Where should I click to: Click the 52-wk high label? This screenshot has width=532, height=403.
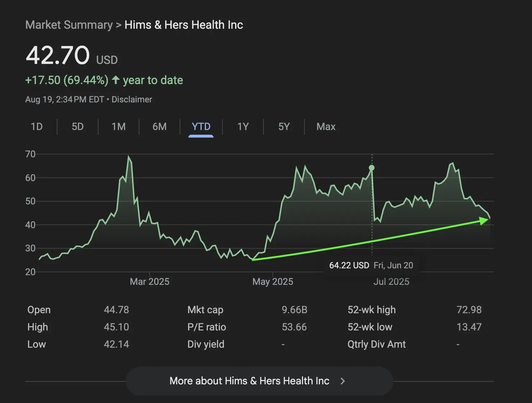tap(372, 310)
